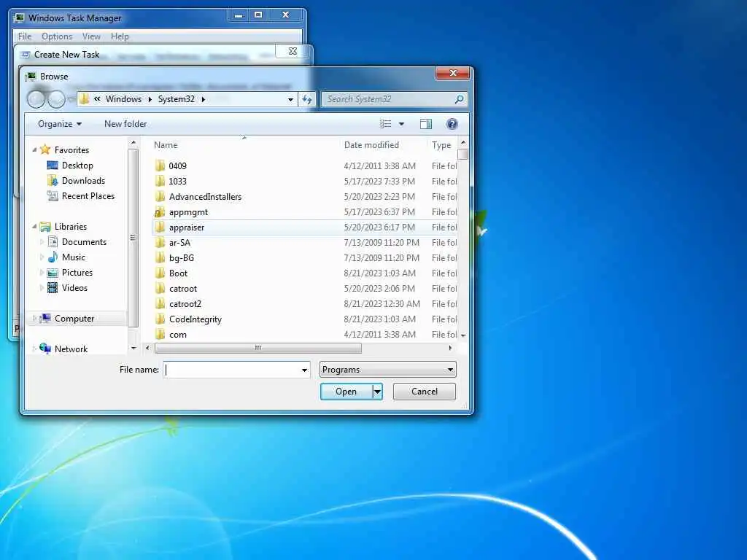Click the Desktop icon in Favorites
This screenshot has height=560, width=747.
(53, 166)
